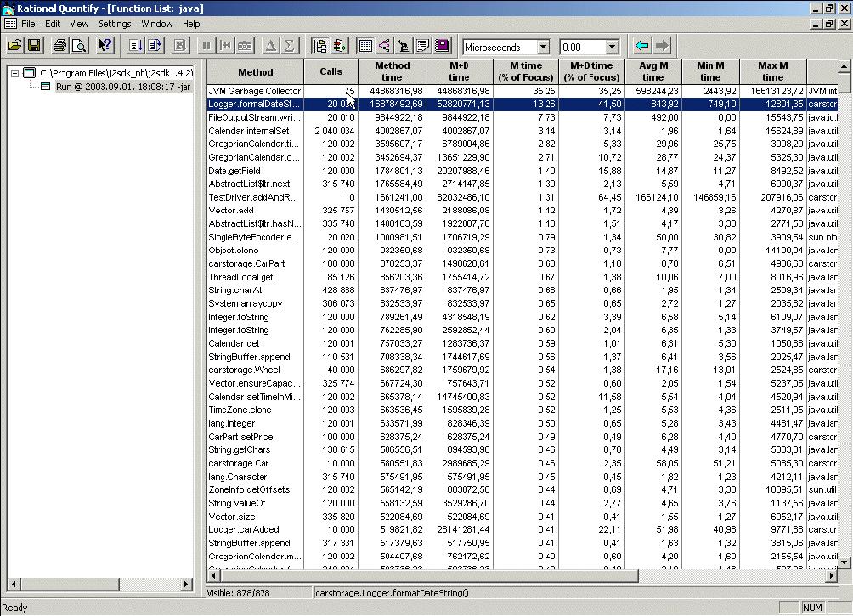Sort by the Max M time header
This screenshot has height=616, width=853.
pyautogui.click(x=772, y=72)
